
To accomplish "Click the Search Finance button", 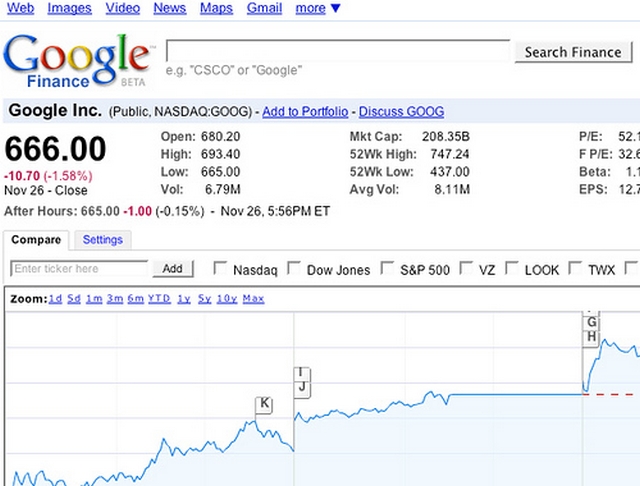I will click(x=573, y=52).
